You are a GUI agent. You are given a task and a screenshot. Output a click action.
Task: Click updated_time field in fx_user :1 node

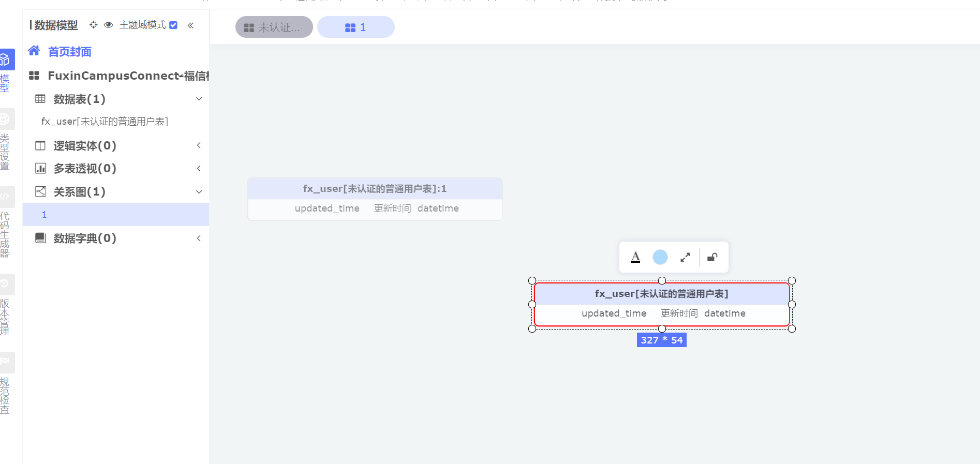point(327,208)
